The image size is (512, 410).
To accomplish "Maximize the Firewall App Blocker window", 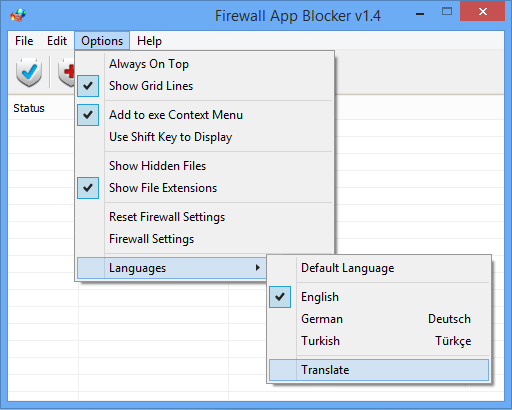I will click(x=447, y=12).
